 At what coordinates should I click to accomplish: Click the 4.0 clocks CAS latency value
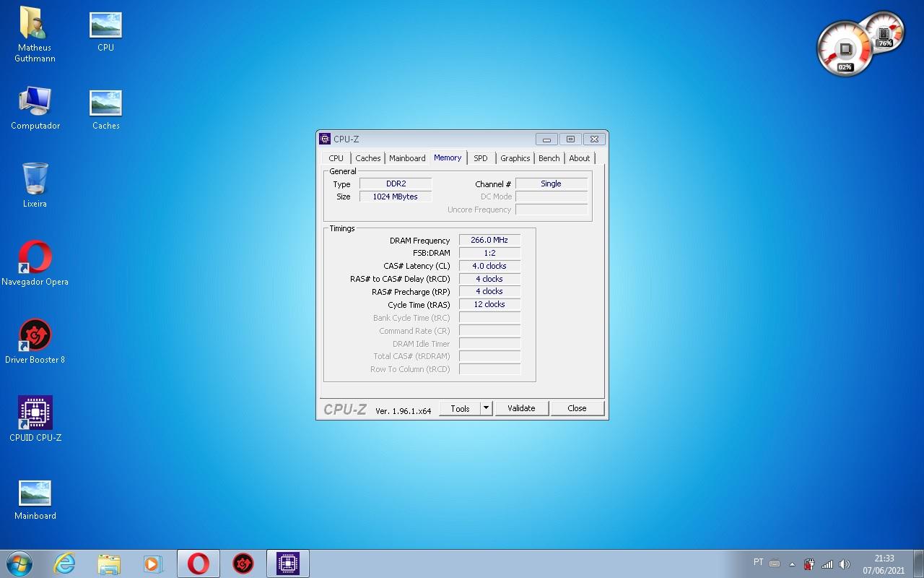tap(489, 266)
